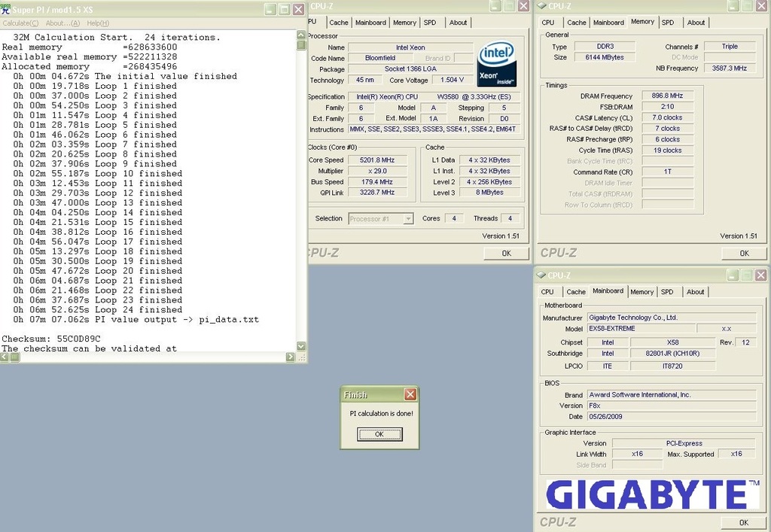The width and height of the screenshot is (771, 532).
Task: Switch to SPD tab in CPU-Z processor window
Action: (x=430, y=23)
